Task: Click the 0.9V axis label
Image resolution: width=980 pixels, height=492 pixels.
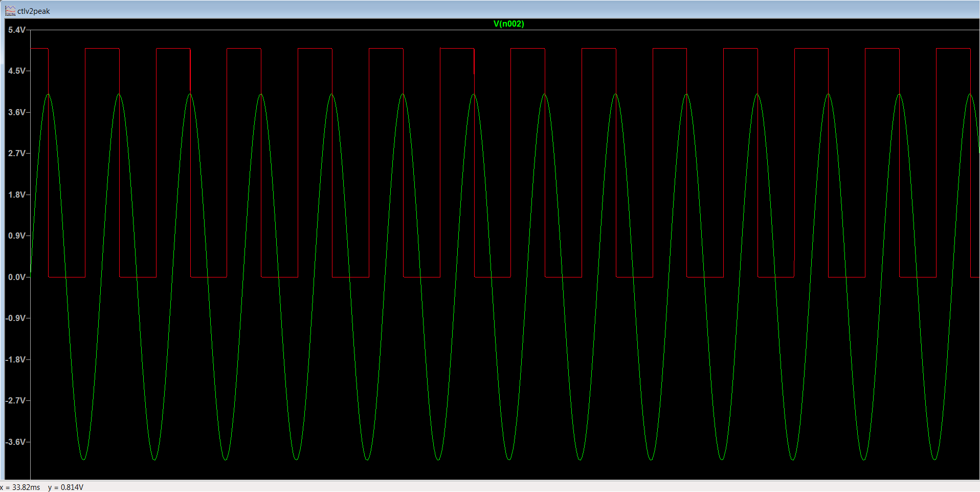Action: coord(16,236)
